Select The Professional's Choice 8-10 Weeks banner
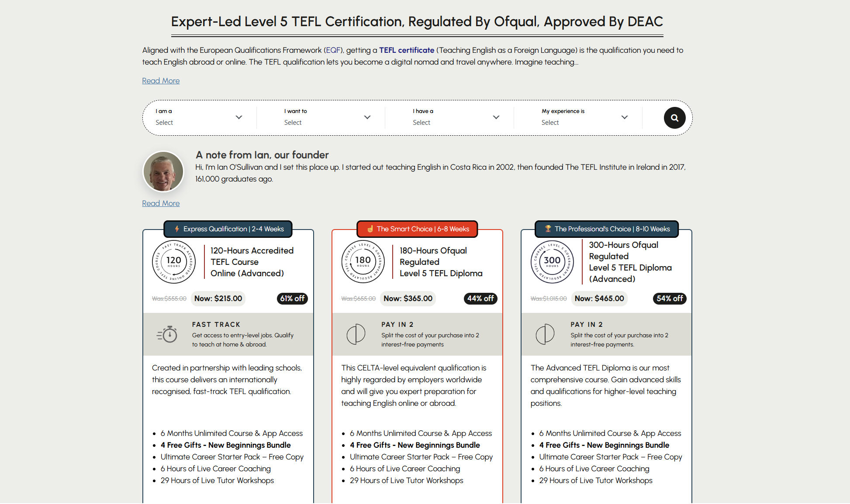This screenshot has height=504, width=850. coord(607,229)
